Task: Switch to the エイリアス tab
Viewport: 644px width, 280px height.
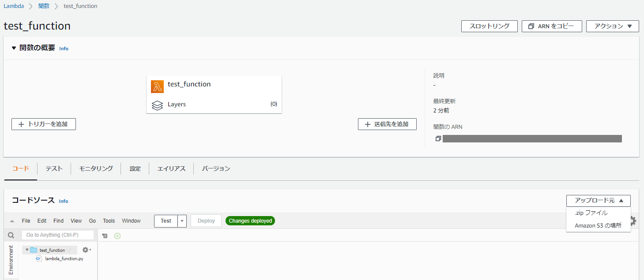Action: point(171,168)
